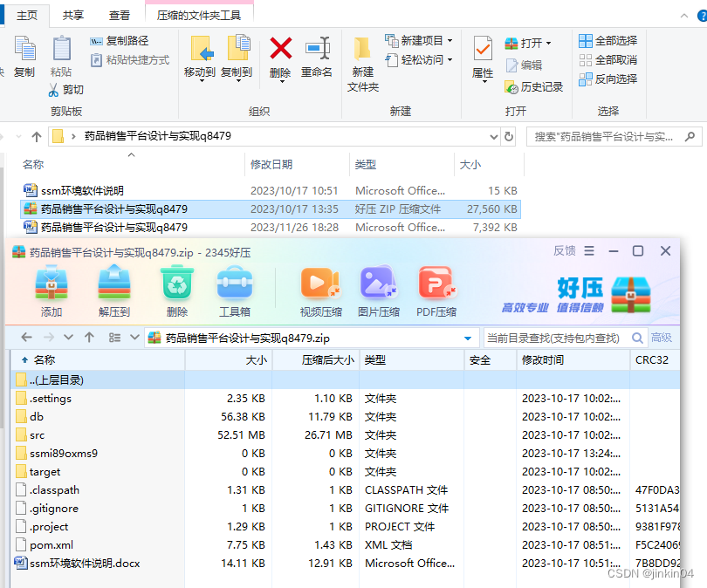
Task: Select the target folder in archive
Action: coord(345,472)
